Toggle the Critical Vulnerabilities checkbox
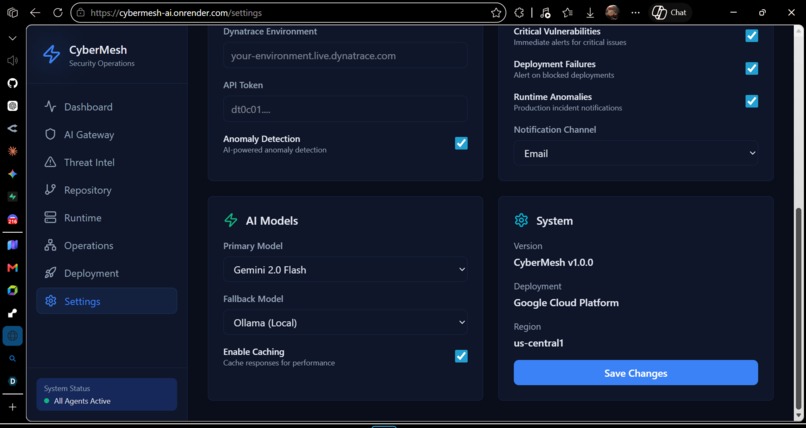The width and height of the screenshot is (806, 428). (x=752, y=35)
